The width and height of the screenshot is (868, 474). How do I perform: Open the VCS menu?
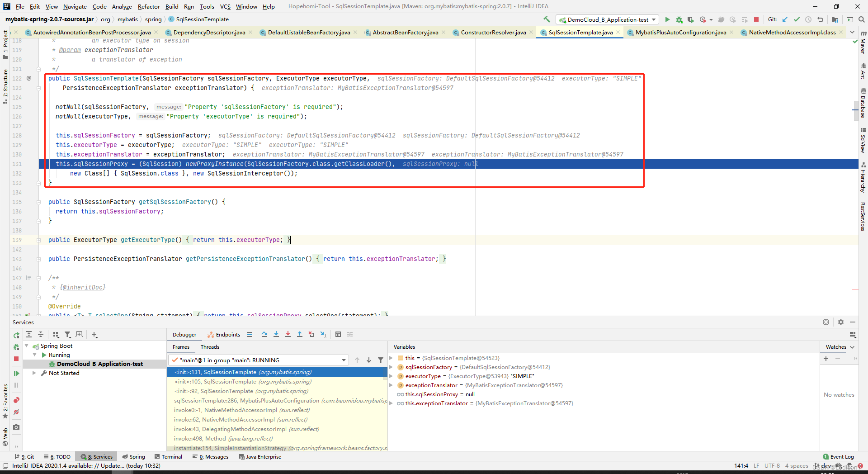[225, 6]
